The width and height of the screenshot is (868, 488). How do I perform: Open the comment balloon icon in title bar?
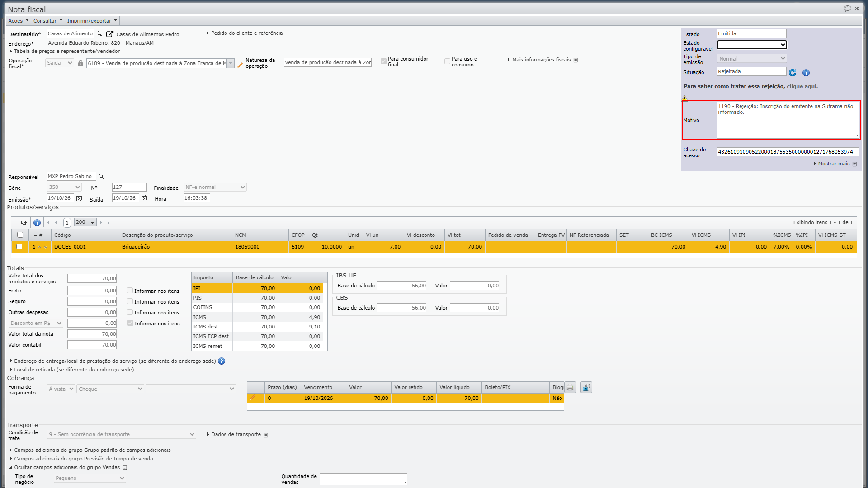[x=847, y=9]
